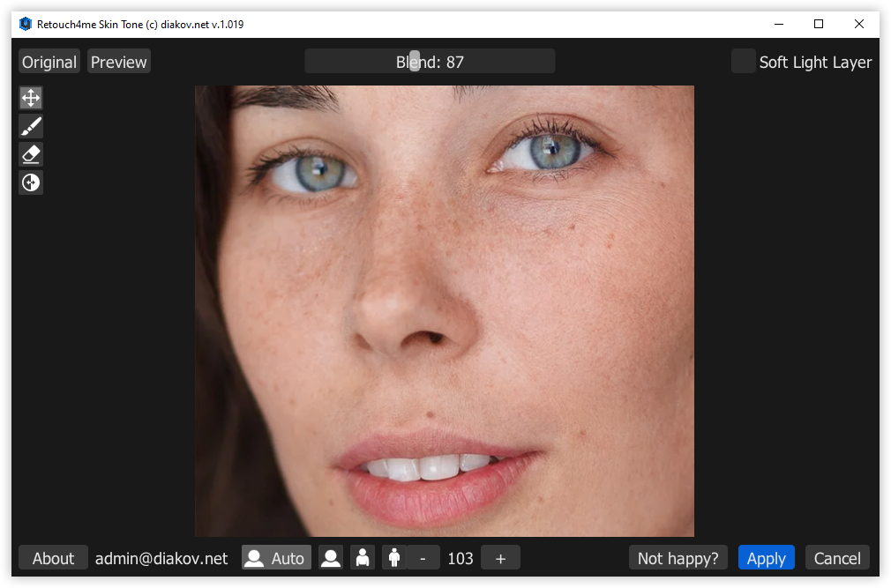Click the face preview image

[445, 311]
